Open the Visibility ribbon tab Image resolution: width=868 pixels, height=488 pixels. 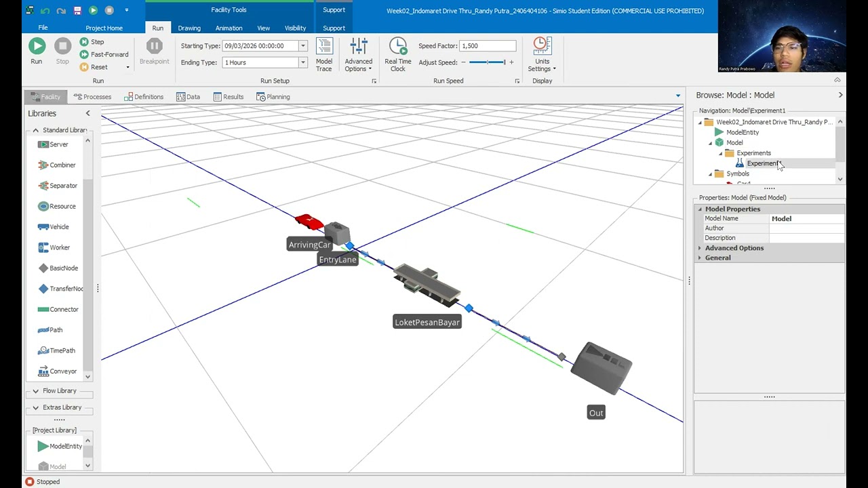click(295, 28)
